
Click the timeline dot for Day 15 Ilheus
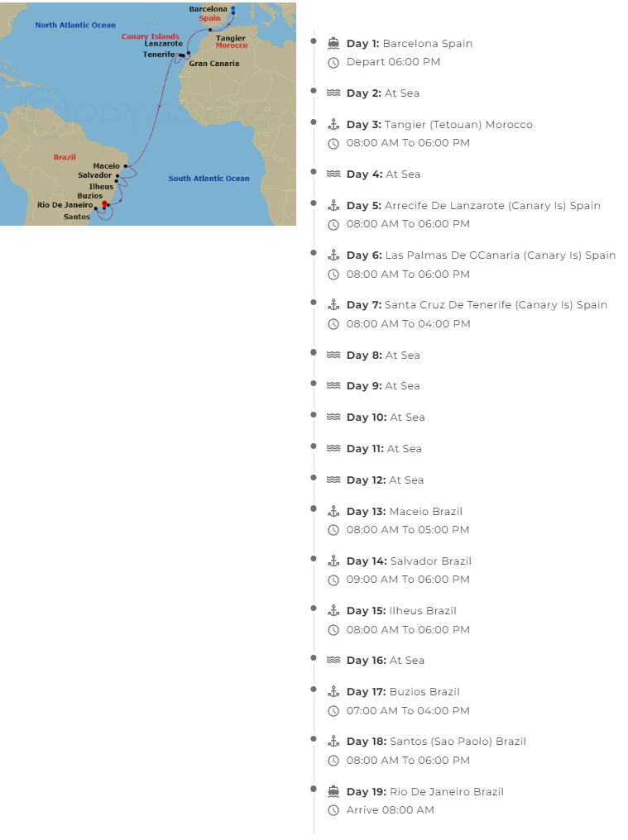pyautogui.click(x=314, y=608)
